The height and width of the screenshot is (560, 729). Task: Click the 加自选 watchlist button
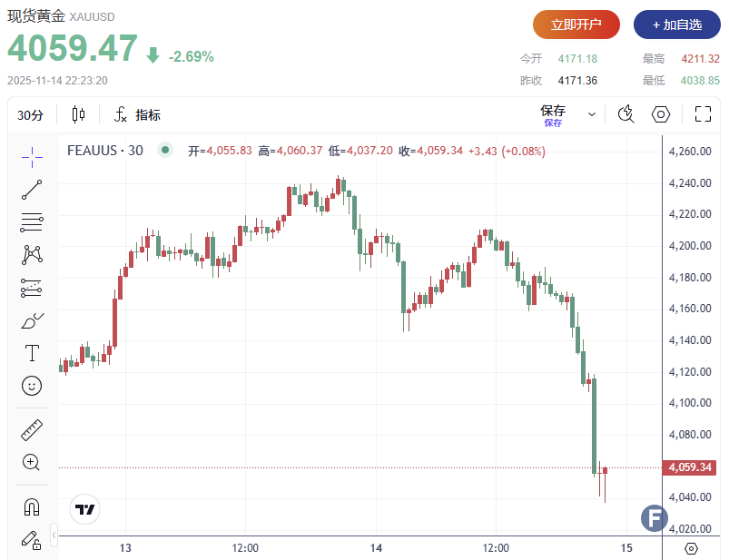pyautogui.click(x=676, y=25)
